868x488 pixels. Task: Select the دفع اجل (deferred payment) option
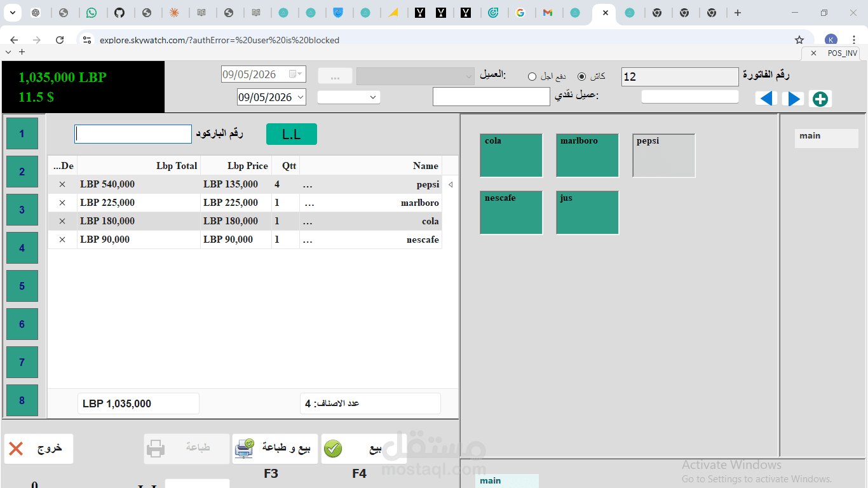coord(532,77)
